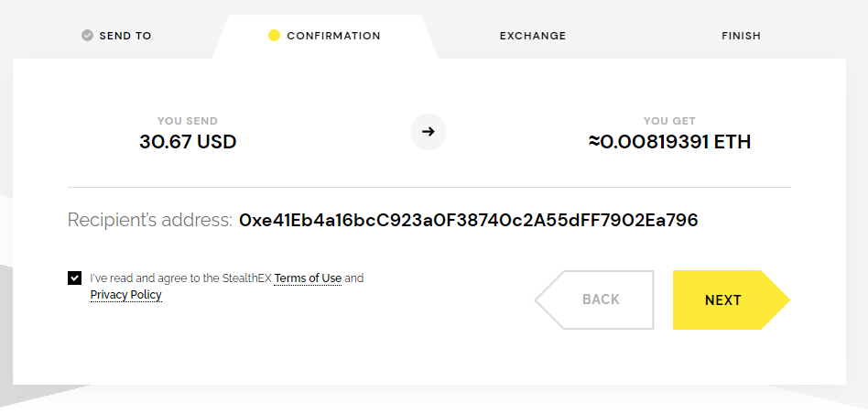This screenshot has height=414, width=868.
Task: Click the Recipient's address label
Action: coord(150,221)
